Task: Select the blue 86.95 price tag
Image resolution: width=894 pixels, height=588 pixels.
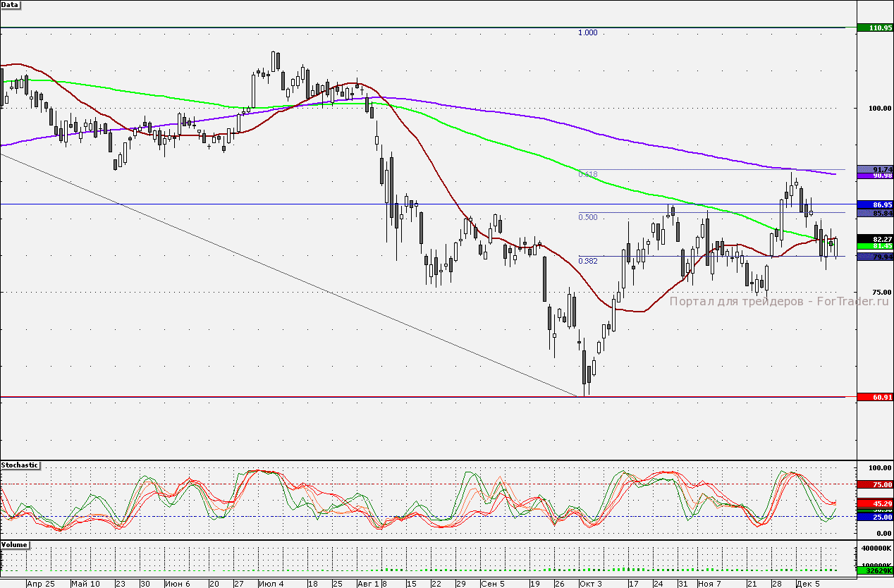Action: [875, 204]
